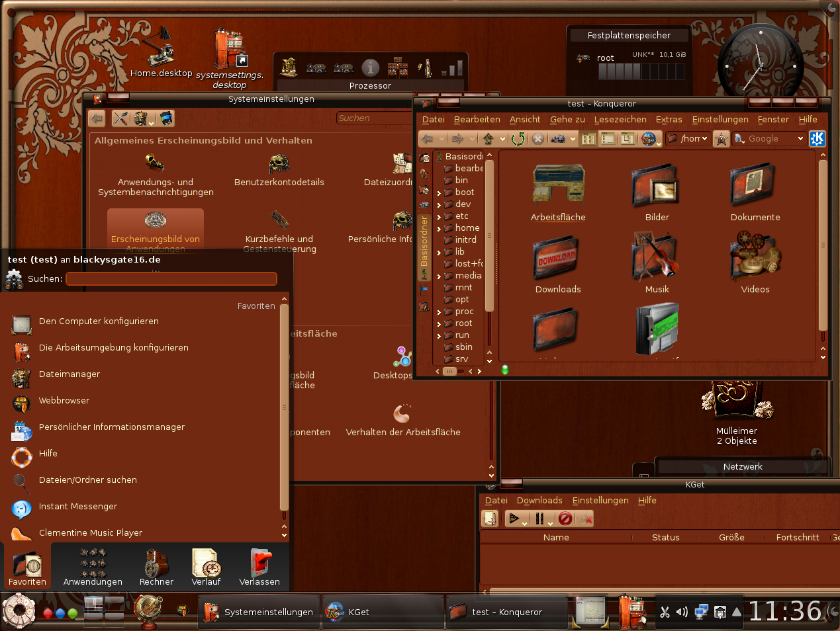Switch to the Verlauf launcher tab
840x631 pixels.
click(x=206, y=567)
